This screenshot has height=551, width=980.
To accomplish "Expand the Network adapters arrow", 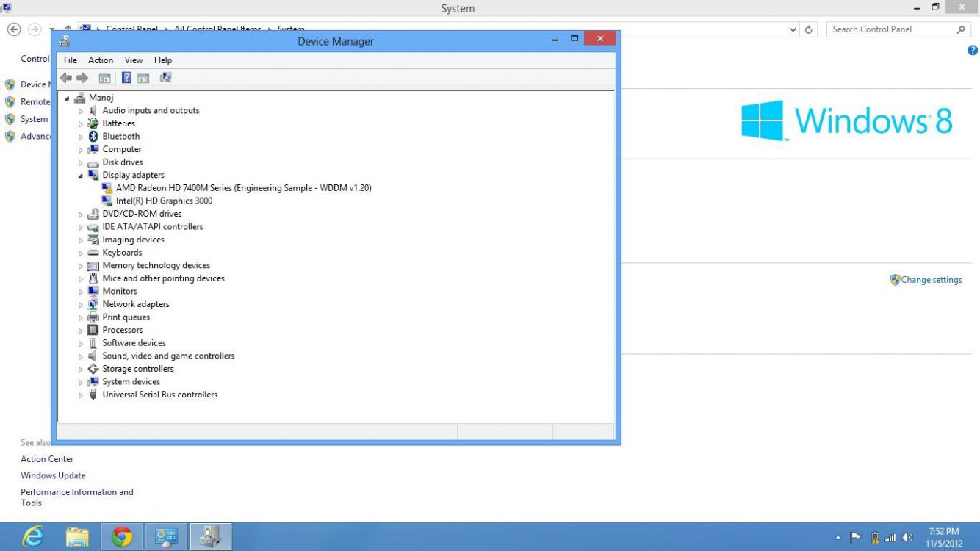I will pos(81,305).
